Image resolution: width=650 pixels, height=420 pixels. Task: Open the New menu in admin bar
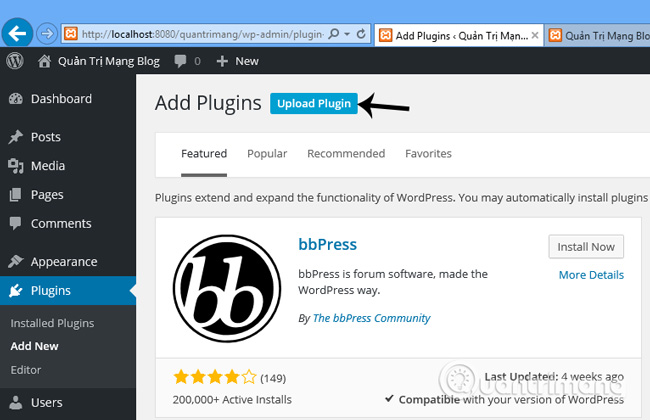[247, 61]
